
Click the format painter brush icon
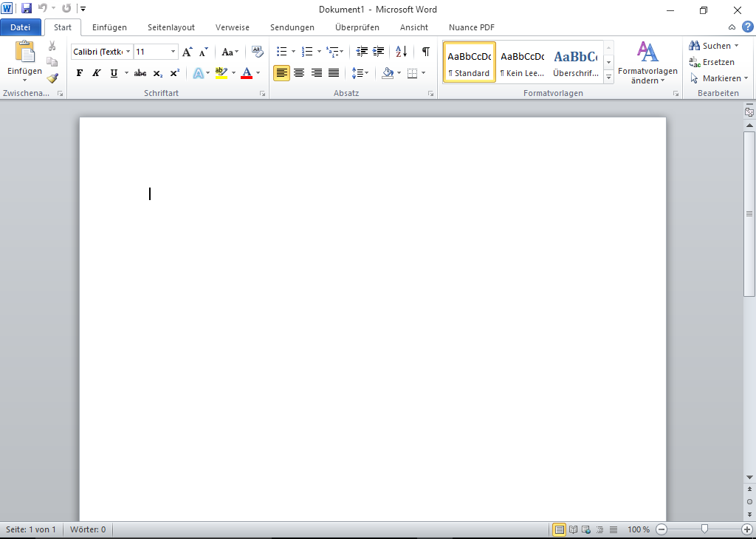[x=52, y=78]
